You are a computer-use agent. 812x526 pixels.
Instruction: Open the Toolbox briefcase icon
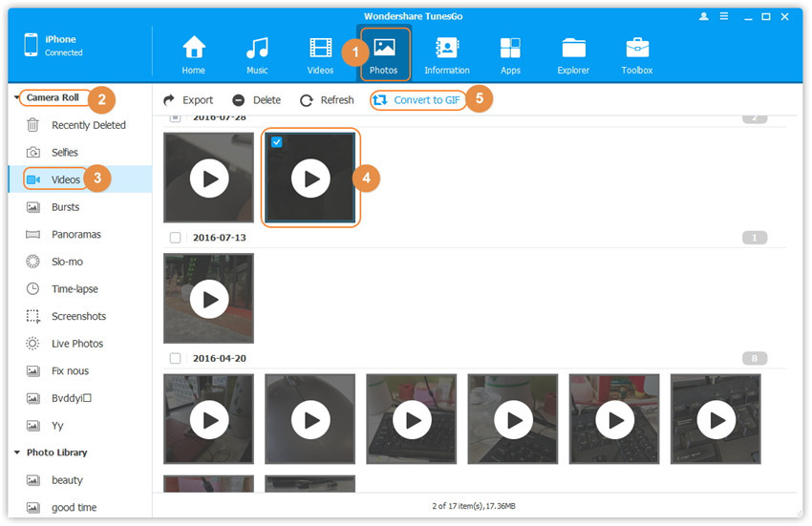(637, 48)
